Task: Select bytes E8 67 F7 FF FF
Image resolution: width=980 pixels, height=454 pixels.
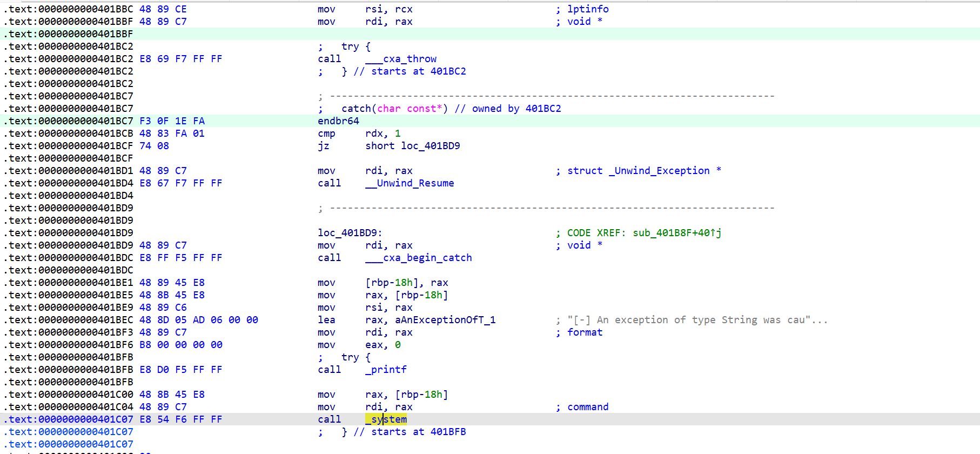Action: pyautogui.click(x=181, y=183)
